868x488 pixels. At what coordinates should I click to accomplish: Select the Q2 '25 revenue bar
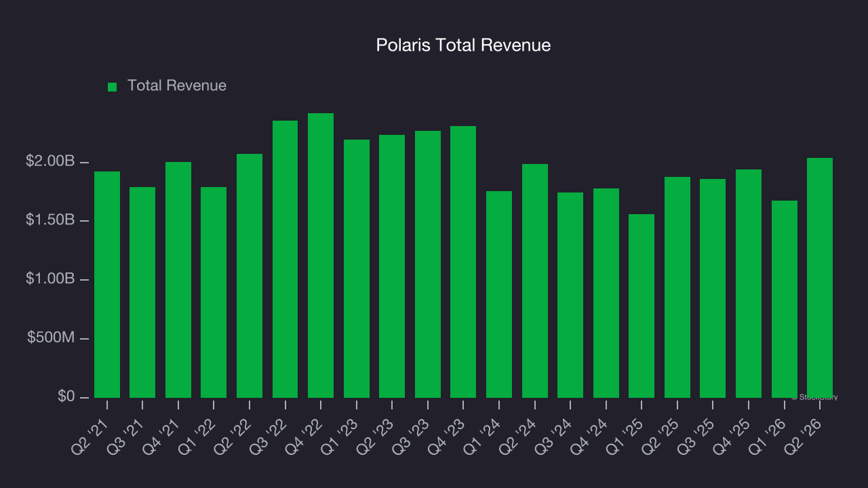[x=677, y=287]
